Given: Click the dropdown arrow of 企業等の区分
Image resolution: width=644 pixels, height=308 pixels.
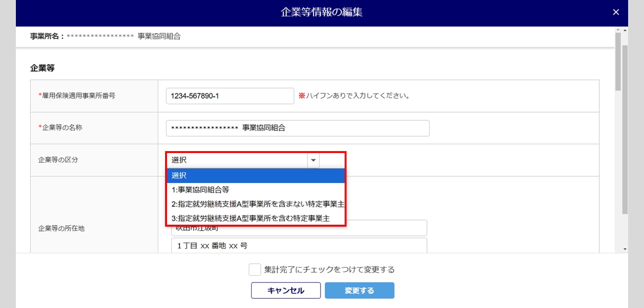Looking at the screenshot, I should point(313,160).
